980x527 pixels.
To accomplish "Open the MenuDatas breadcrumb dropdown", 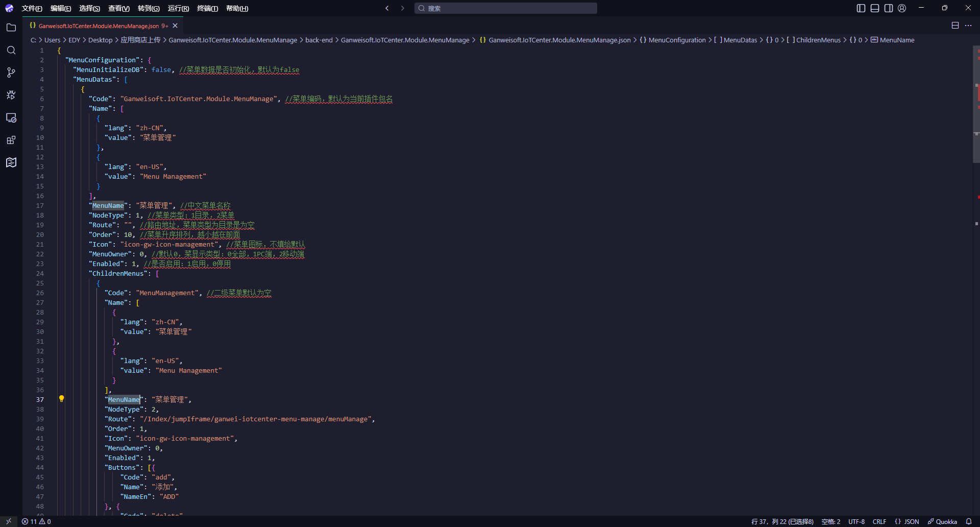I will (x=736, y=40).
